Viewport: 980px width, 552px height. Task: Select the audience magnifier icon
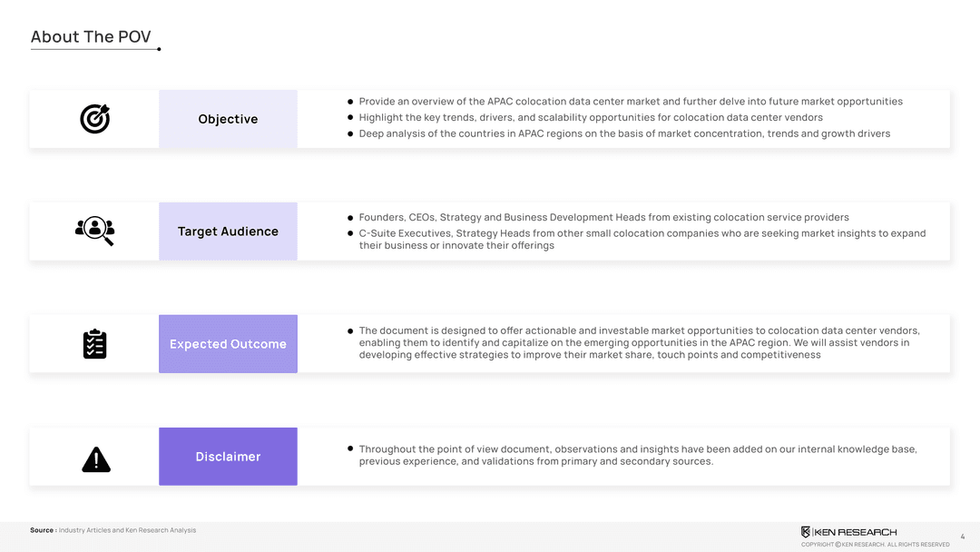94,232
